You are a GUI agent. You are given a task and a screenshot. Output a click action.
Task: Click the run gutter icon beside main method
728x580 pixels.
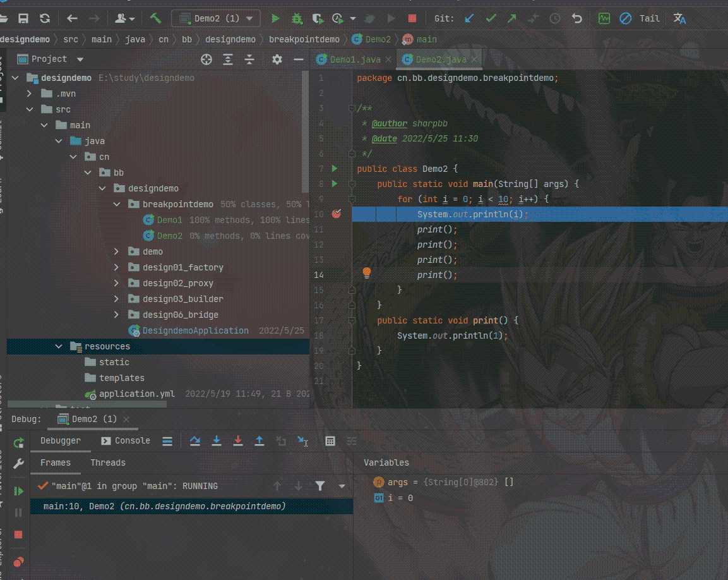tap(334, 184)
